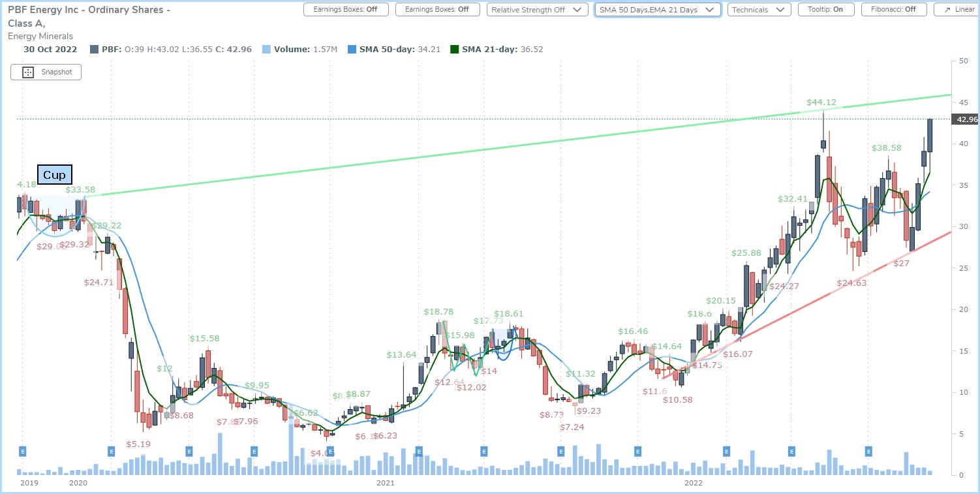Click the earnings E marker below the $12.64 label
Viewport: 980px width, 494px height.
419,450
